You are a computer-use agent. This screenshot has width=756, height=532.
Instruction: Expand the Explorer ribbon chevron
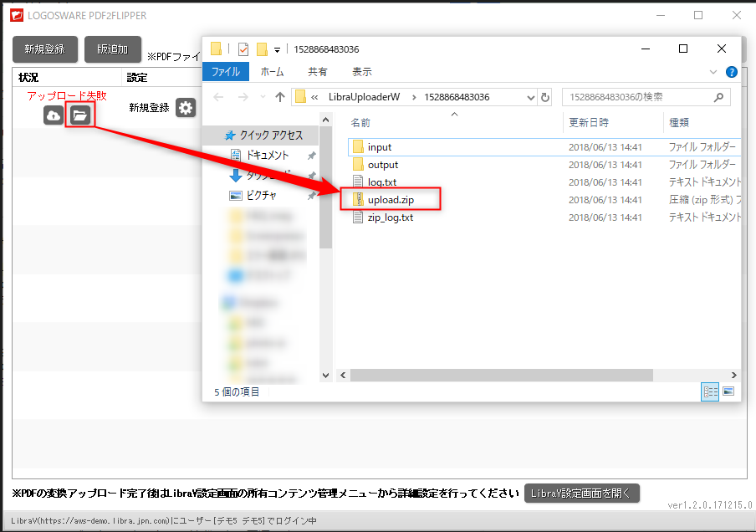[713, 73]
